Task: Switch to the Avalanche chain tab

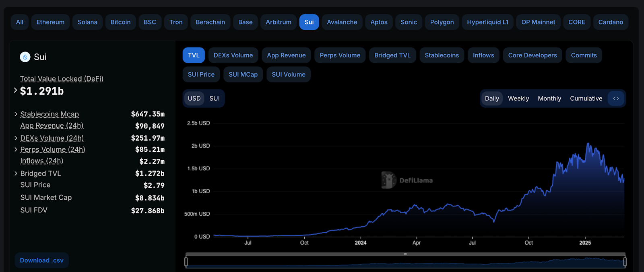Action: 342,22
